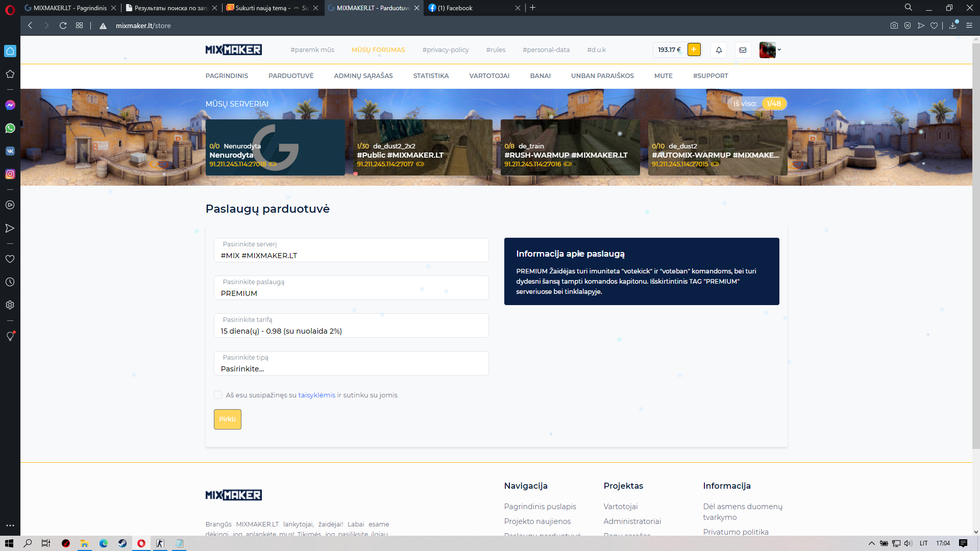Open footer Administratoriai link

point(632,521)
